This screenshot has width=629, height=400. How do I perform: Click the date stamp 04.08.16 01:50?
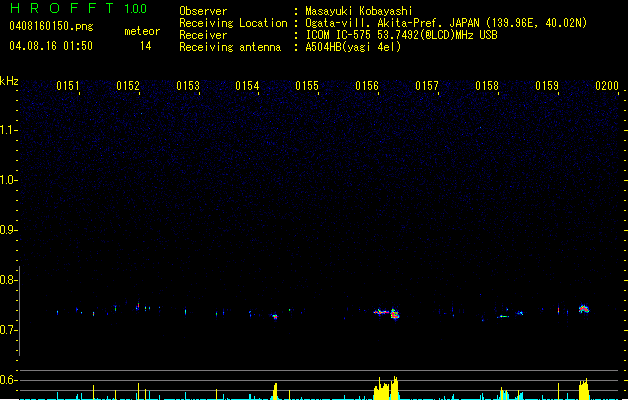[x=51, y=46]
